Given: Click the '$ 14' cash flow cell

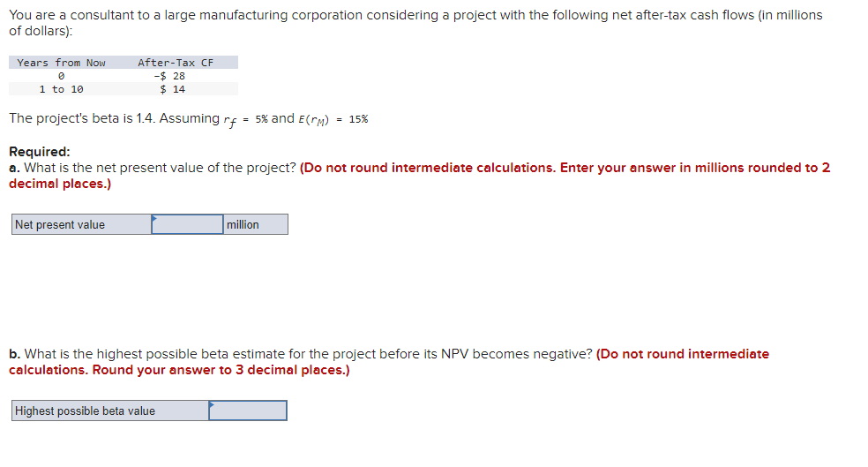Looking at the screenshot, I should click(172, 89).
